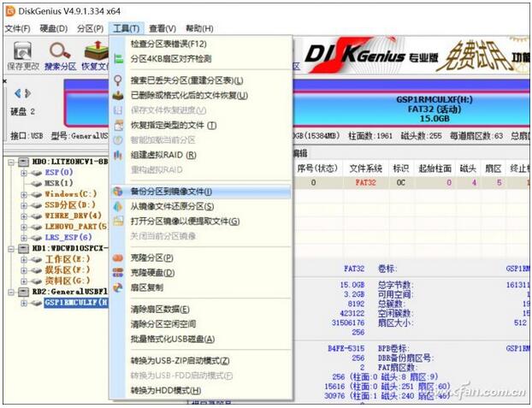Click the HD1 disk drive icon in tree
Screen dimensions: 532x408
click(23, 248)
